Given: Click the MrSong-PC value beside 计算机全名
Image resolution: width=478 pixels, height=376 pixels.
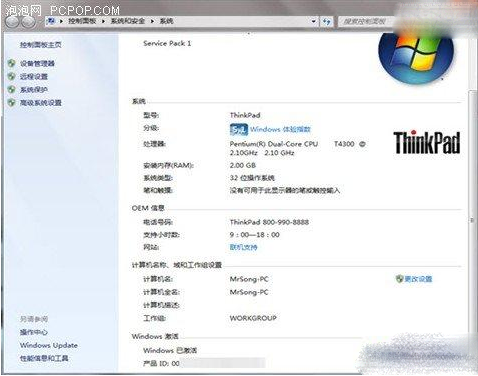Looking at the screenshot, I should (x=249, y=292).
